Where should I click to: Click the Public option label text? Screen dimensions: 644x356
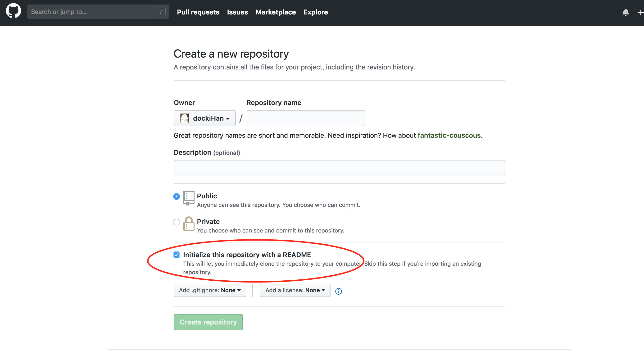tap(207, 196)
